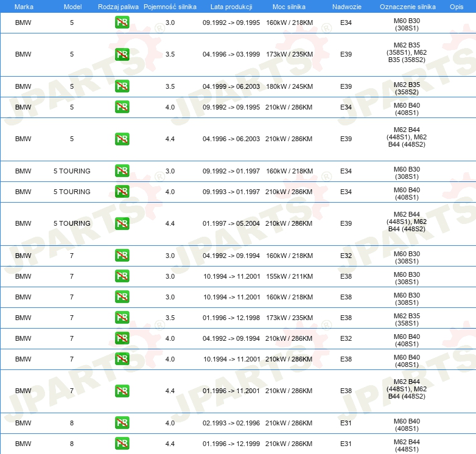Screen dimensions: 476x454
Task: Click M60 B30 (308S1) engine code in 155kW row
Action: tap(407, 278)
